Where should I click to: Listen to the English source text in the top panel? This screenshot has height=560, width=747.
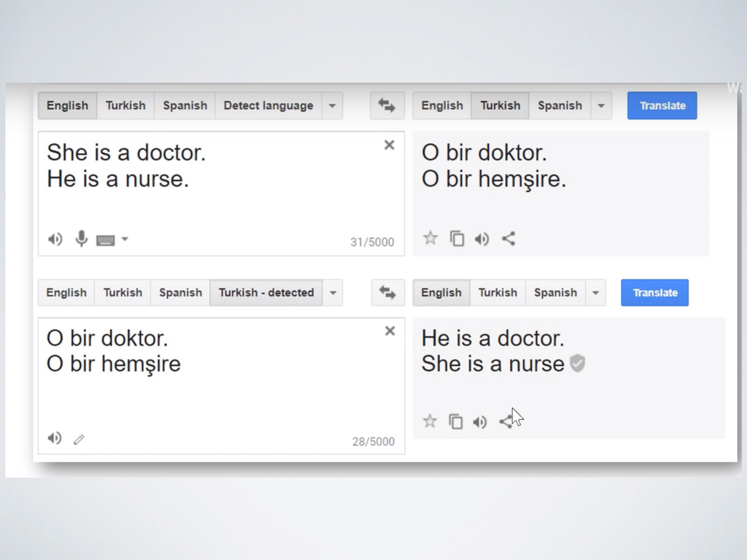55,239
